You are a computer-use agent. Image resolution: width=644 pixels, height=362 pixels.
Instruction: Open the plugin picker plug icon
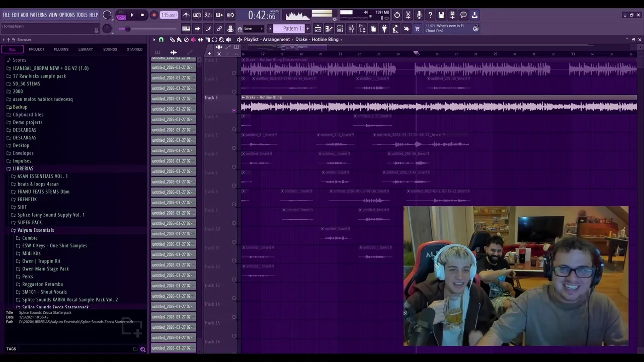[384, 29]
